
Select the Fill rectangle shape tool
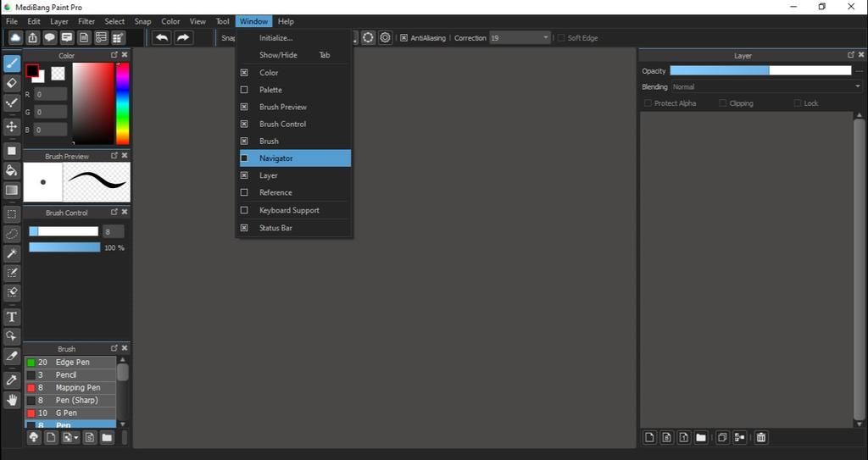pos(12,151)
